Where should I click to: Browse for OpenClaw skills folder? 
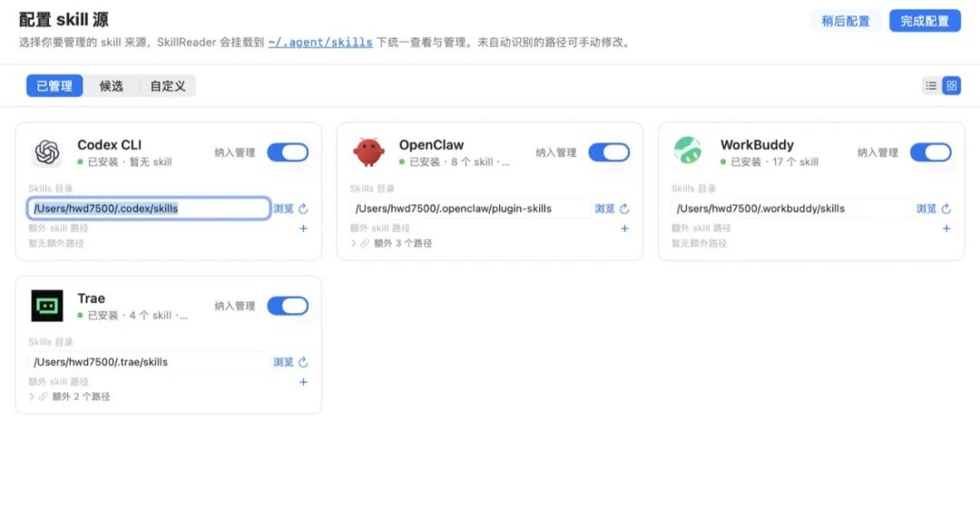pyautogui.click(x=604, y=209)
